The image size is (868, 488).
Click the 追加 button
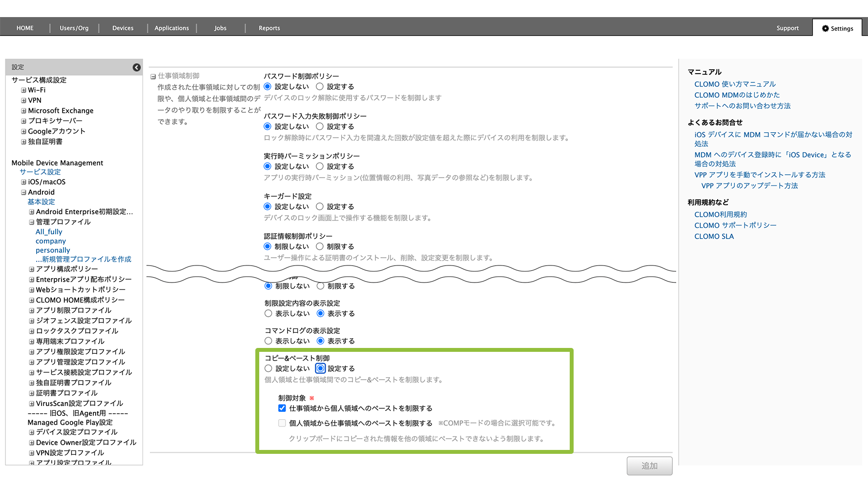(x=649, y=466)
